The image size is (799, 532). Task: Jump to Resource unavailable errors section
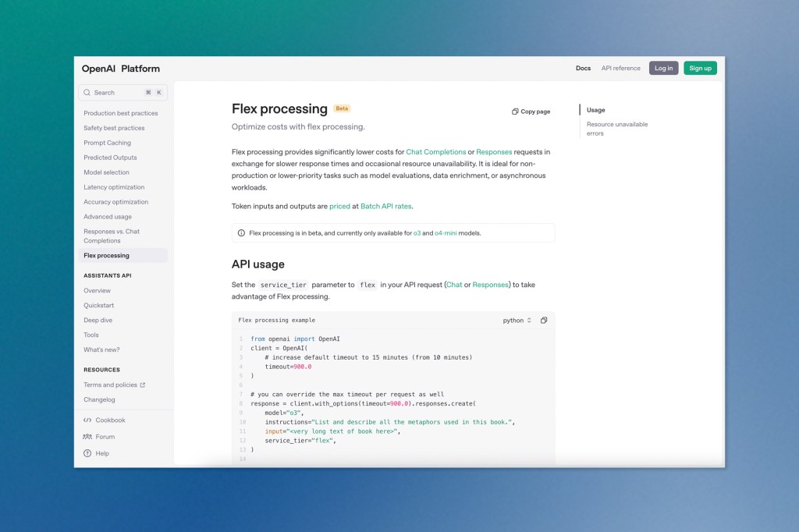(x=617, y=129)
